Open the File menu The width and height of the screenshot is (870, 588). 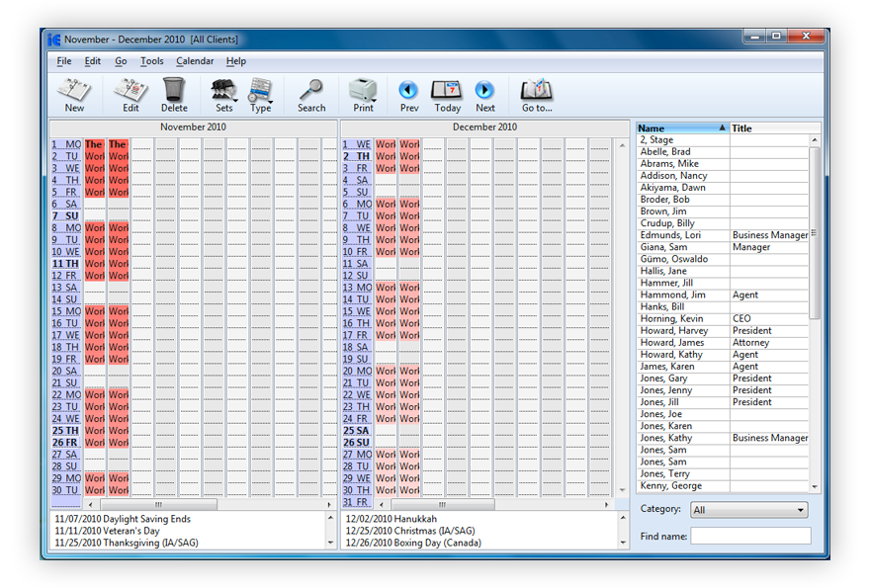(x=64, y=61)
